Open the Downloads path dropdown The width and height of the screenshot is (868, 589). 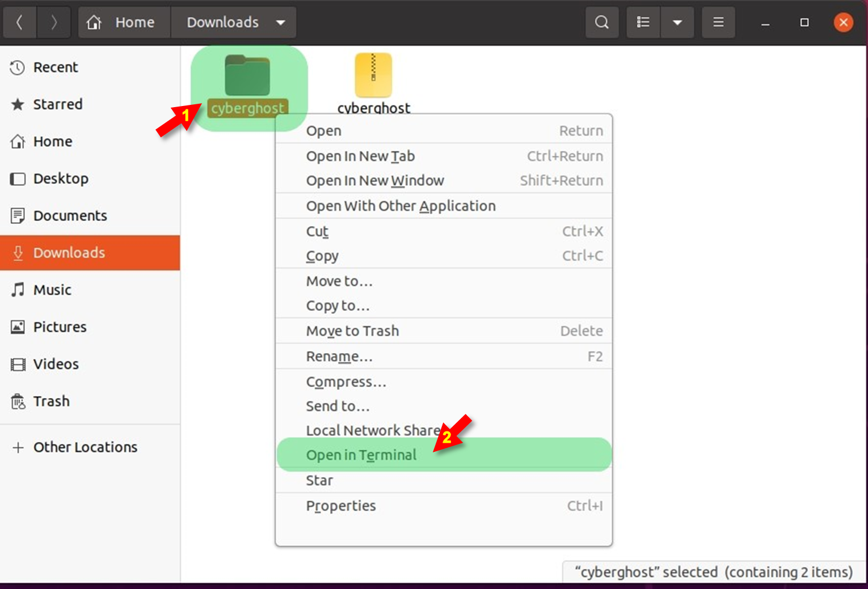click(x=280, y=23)
